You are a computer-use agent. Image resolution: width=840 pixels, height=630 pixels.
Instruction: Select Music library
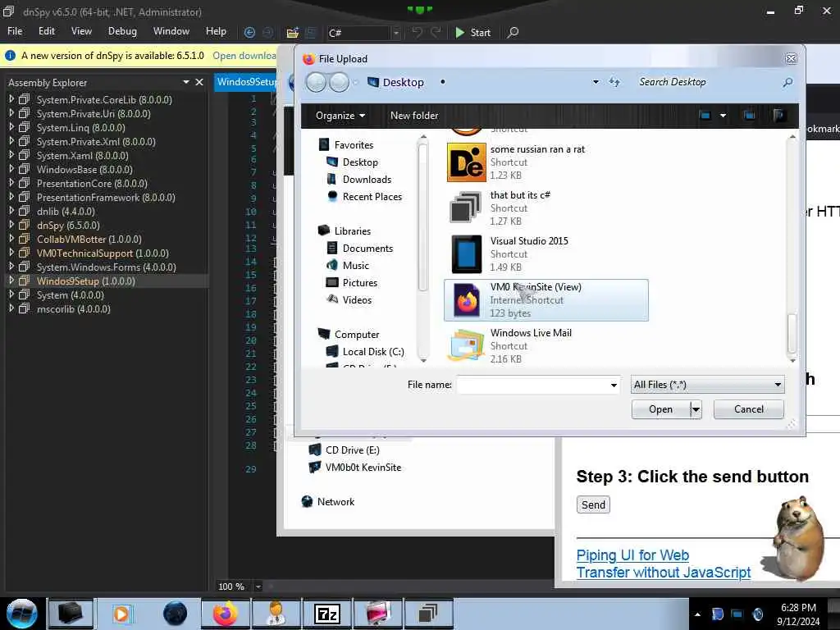coord(356,265)
